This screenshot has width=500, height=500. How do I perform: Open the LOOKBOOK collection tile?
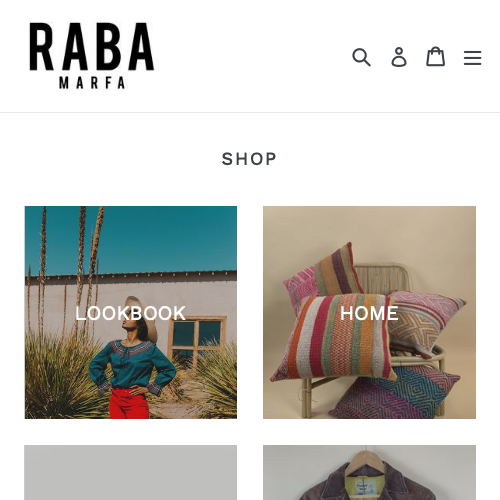pos(131,312)
